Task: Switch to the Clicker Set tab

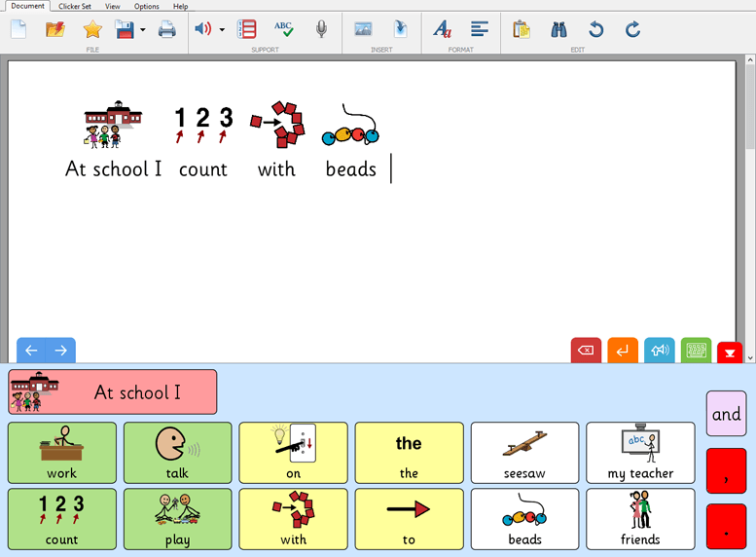Action: tap(75, 6)
